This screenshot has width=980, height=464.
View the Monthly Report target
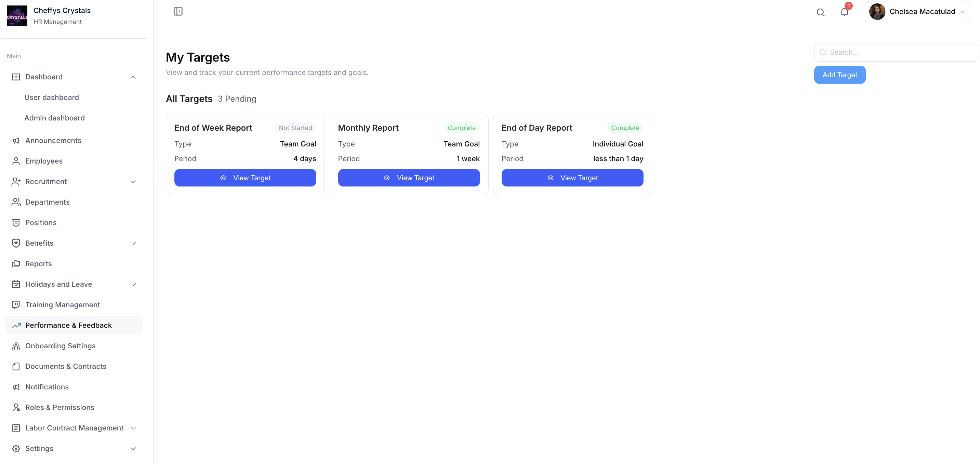point(409,178)
